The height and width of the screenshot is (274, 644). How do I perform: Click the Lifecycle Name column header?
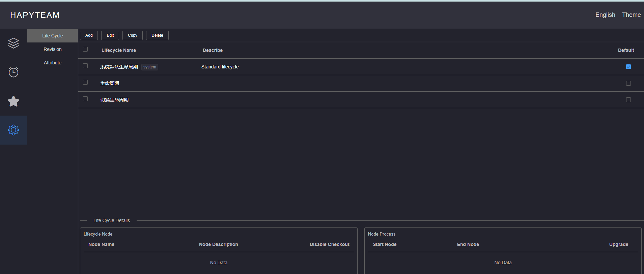tap(119, 50)
